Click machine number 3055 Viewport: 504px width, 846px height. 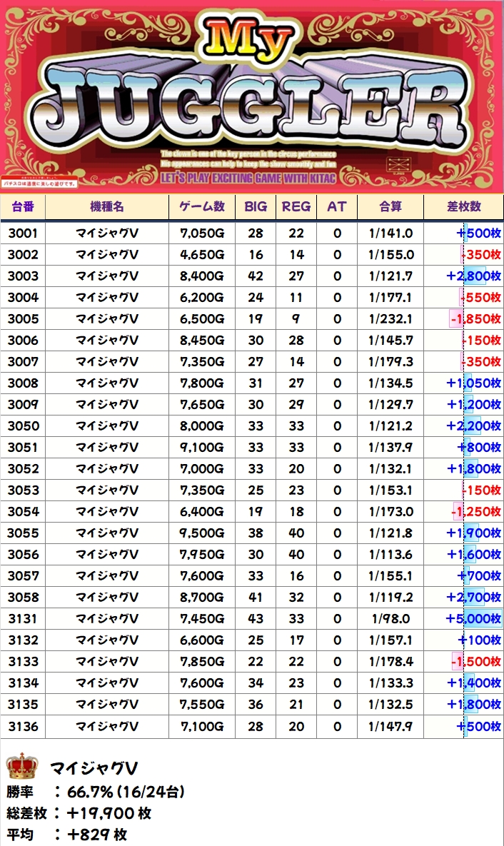[24, 533]
